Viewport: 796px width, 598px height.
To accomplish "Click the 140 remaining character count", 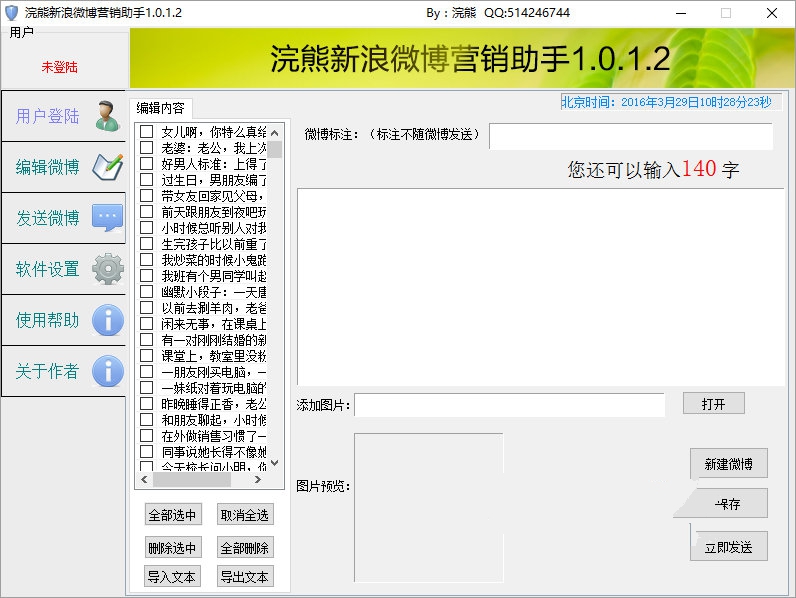I will tap(699, 169).
